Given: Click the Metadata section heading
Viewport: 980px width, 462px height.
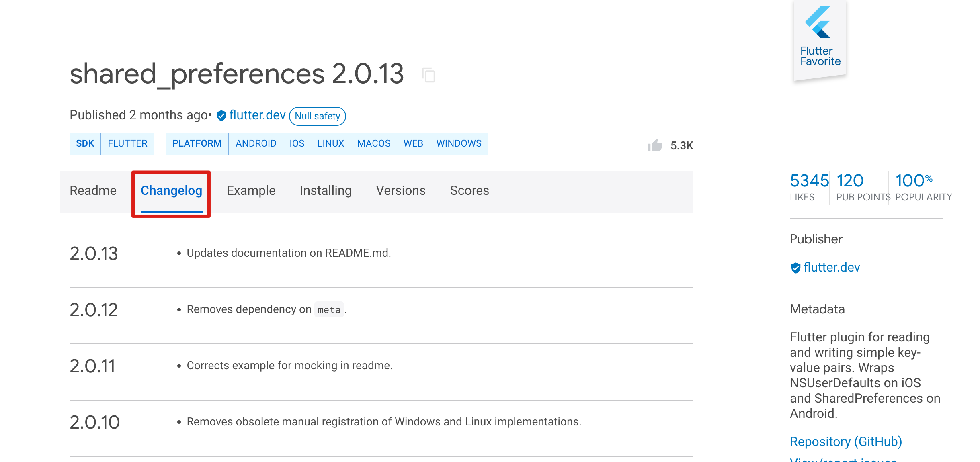Looking at the screenshot, I should coord(817,309).
